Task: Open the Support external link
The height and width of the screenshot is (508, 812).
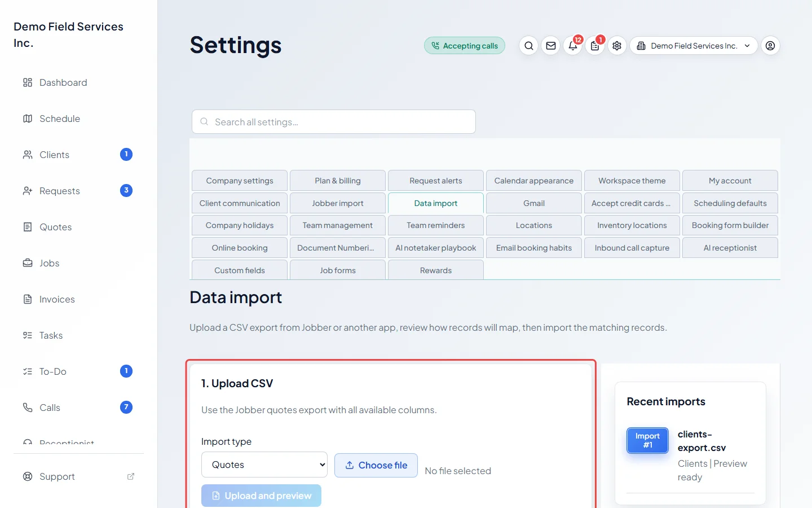Action: coord(78,476)
